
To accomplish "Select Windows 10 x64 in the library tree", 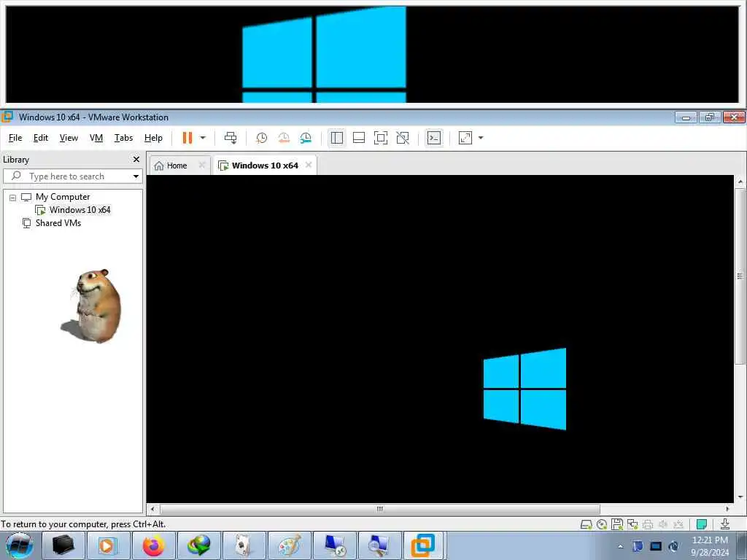I will 80,209.
